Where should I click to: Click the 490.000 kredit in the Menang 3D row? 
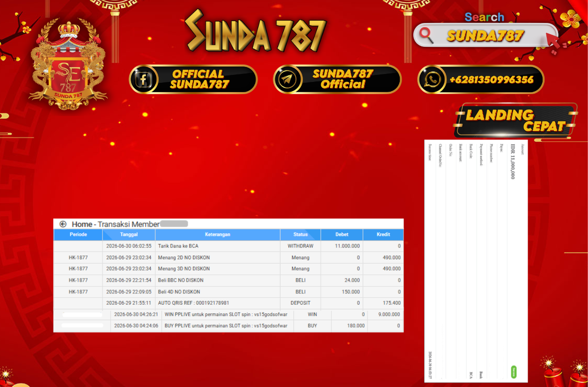[392, 269]
